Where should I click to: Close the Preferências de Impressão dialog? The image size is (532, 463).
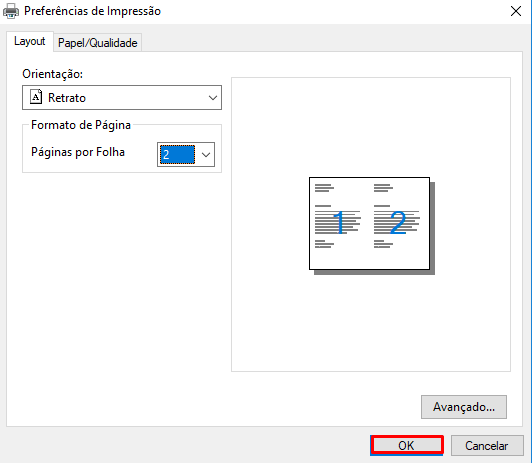click(516, 11)
